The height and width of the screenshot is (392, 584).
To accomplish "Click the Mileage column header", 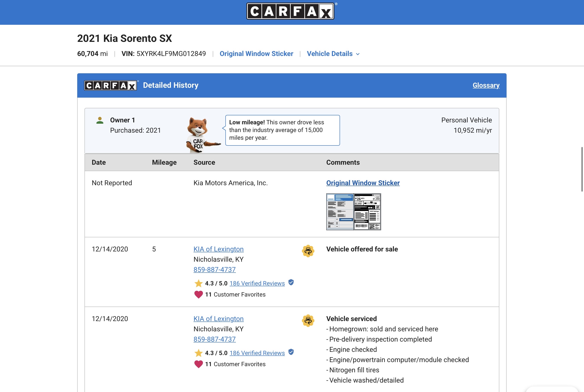I will coord(164,163).
